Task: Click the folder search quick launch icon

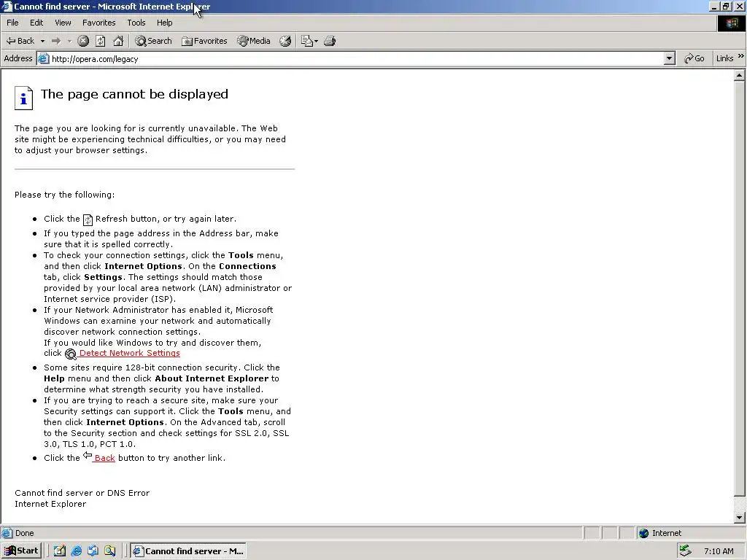Action: click(x=109, y=551)
